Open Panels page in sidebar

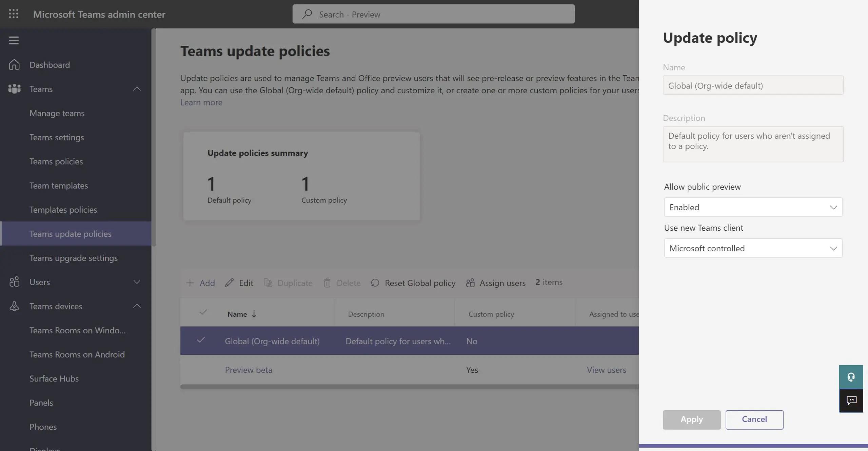(41, 403)
